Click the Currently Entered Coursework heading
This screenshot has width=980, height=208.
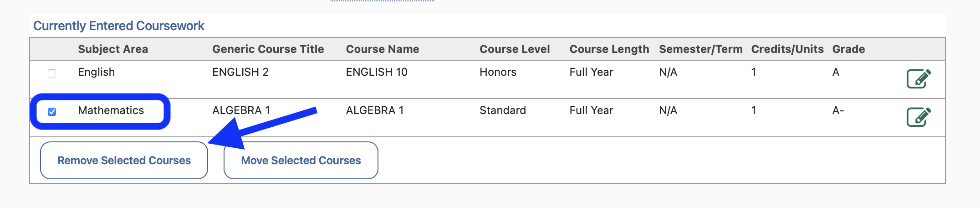click(119, 26)
